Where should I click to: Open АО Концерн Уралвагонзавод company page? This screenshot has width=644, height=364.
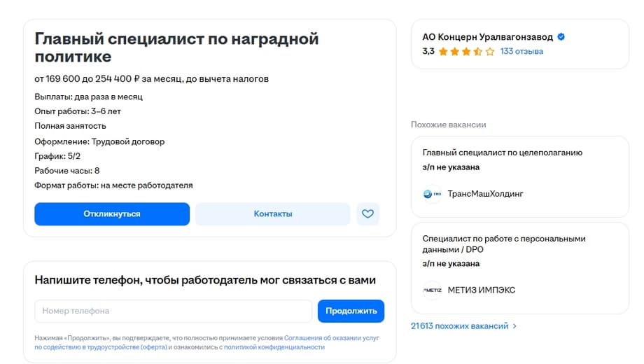coord(487,37)
